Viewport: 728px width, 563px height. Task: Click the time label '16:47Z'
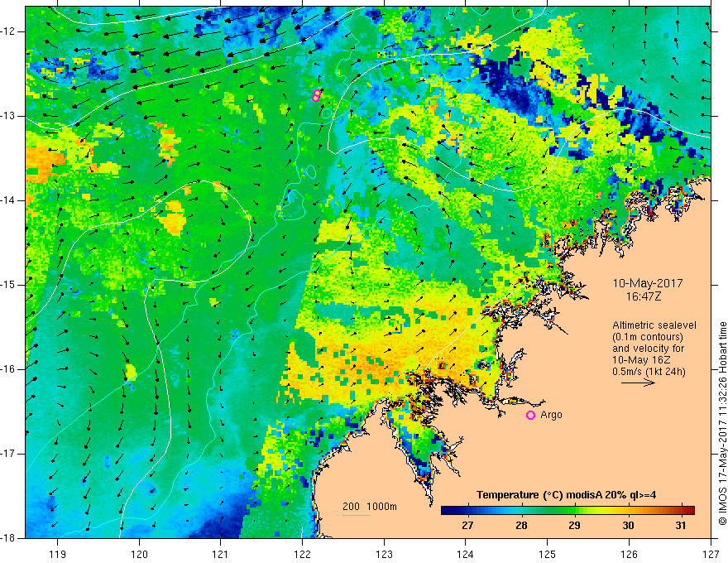643,296
